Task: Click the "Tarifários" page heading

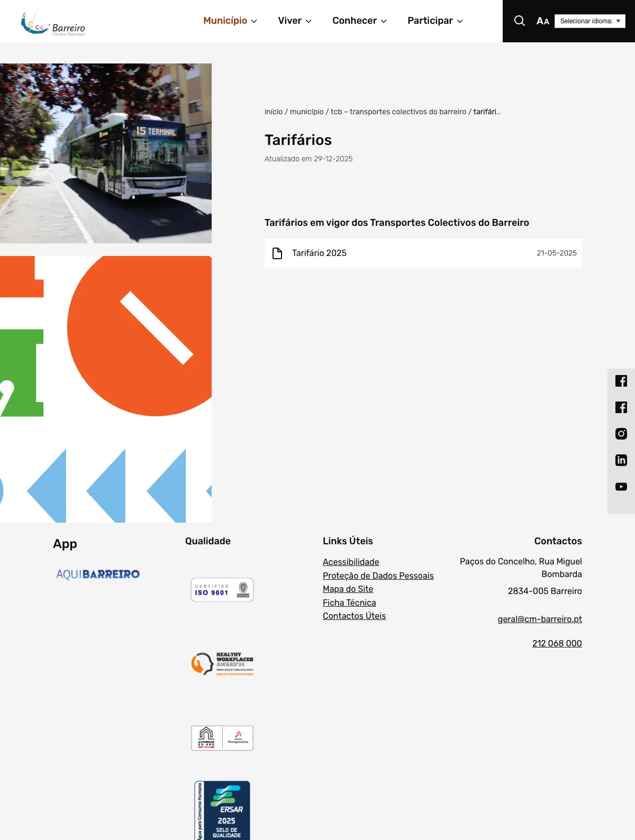Action: [298, 140]
